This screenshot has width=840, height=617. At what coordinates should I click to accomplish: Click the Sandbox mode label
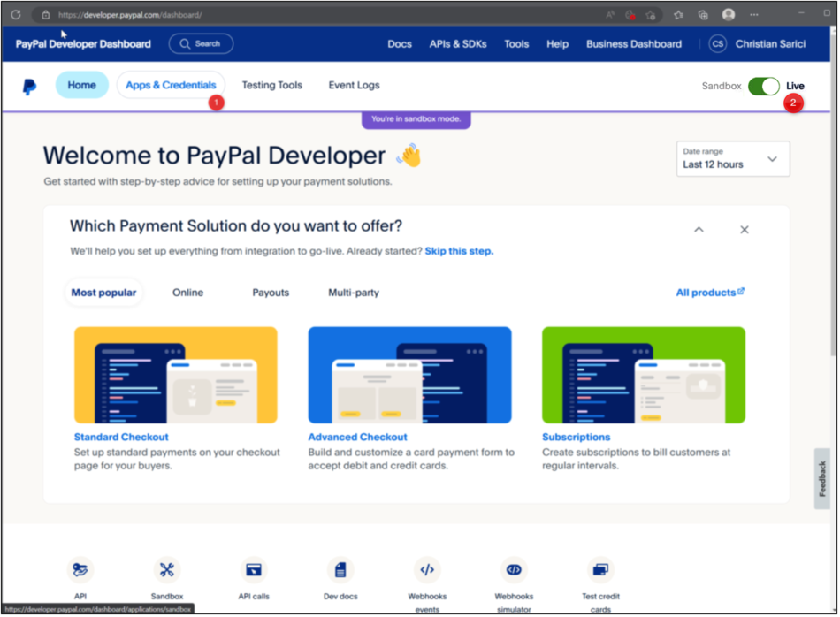(722, 87)
